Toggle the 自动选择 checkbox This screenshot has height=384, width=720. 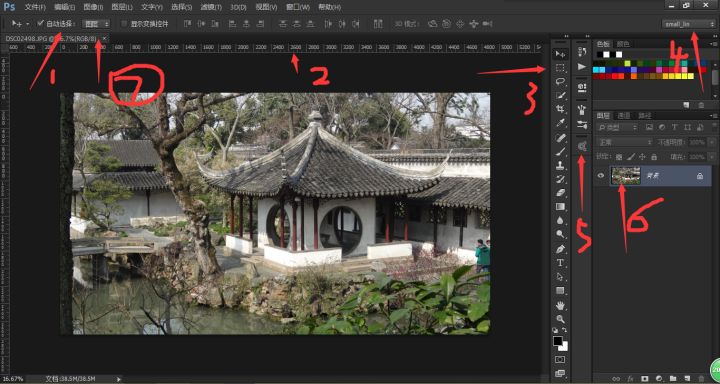(x=40, y=23)
